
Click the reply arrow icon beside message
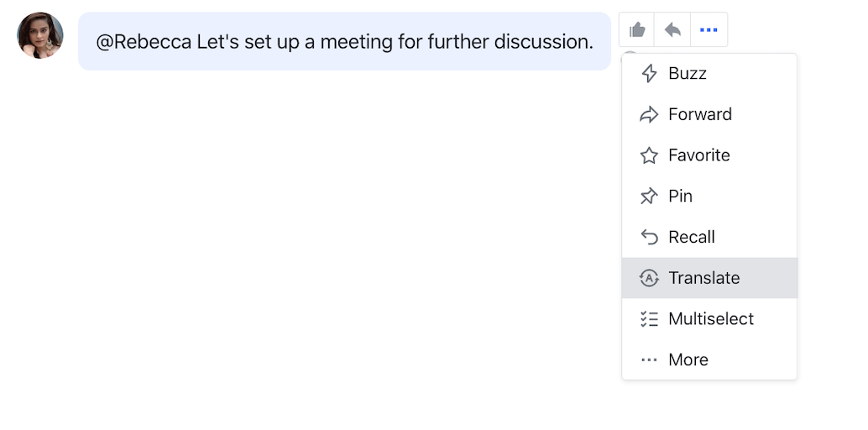(x=672, y=29)
